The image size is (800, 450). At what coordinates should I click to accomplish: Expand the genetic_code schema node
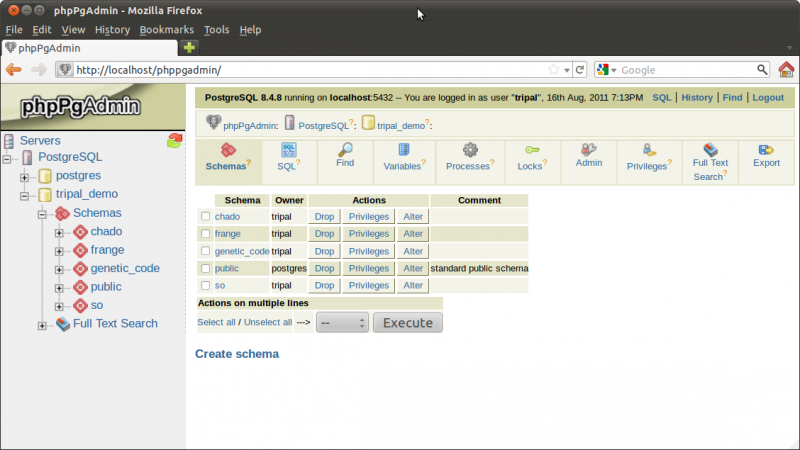[x=59, y=270]
